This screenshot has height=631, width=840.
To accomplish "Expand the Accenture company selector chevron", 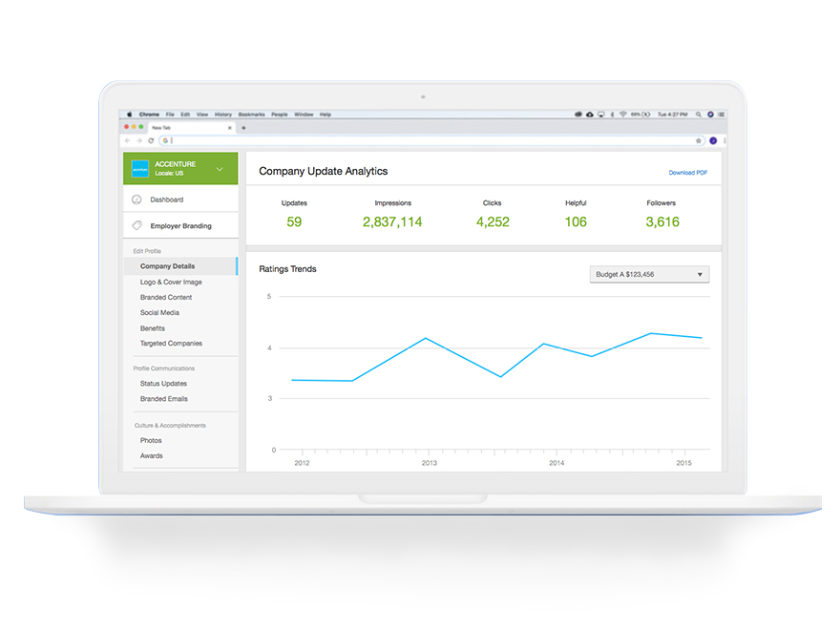I will point(220,169).
